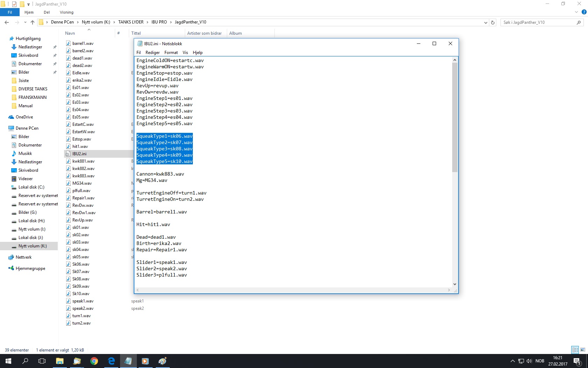Image resolution: width=588 pixels, height=368 pixels.
Task: Open the Visning ribbon tab
Action: (x=66, y=12)
